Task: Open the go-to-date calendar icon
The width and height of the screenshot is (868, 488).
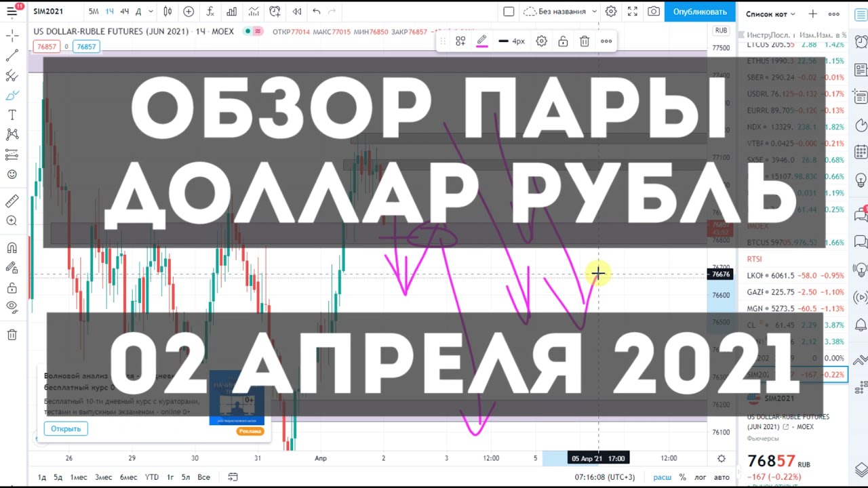Action: 233,477
